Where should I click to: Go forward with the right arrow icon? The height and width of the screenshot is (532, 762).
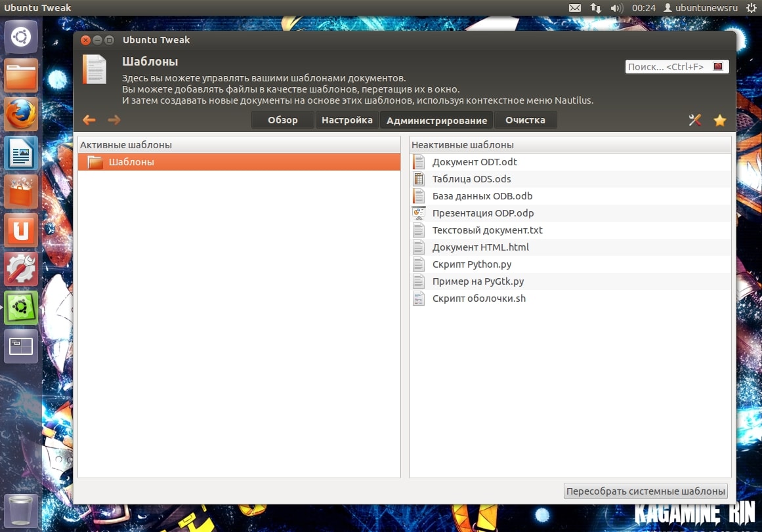click(114, 120)
